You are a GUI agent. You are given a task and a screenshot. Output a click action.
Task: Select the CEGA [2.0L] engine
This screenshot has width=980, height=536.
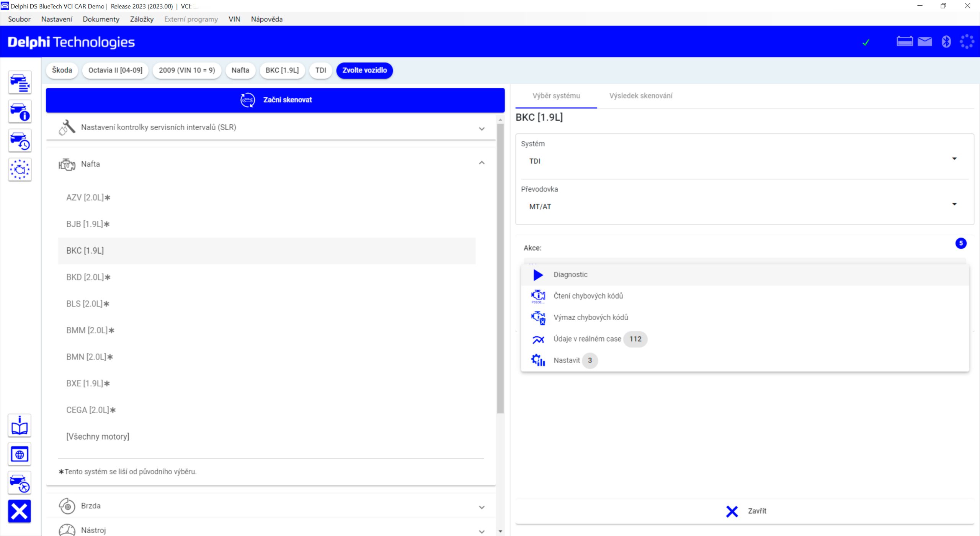(x=267, y=410)
